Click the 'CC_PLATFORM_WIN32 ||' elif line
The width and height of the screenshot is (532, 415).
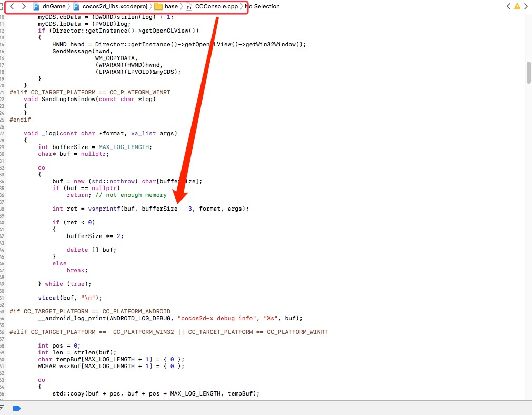[168, 332]
